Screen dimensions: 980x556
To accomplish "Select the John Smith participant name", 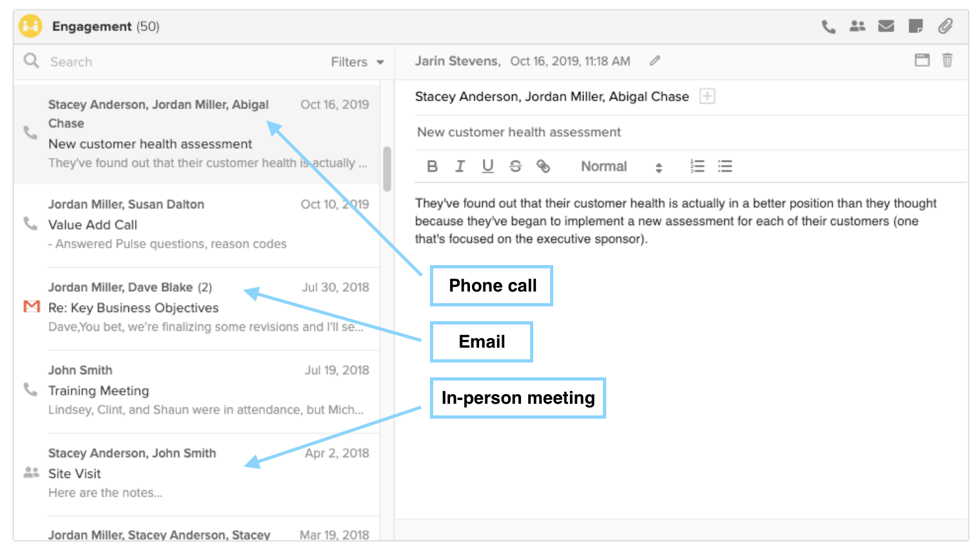I will 81,370.
